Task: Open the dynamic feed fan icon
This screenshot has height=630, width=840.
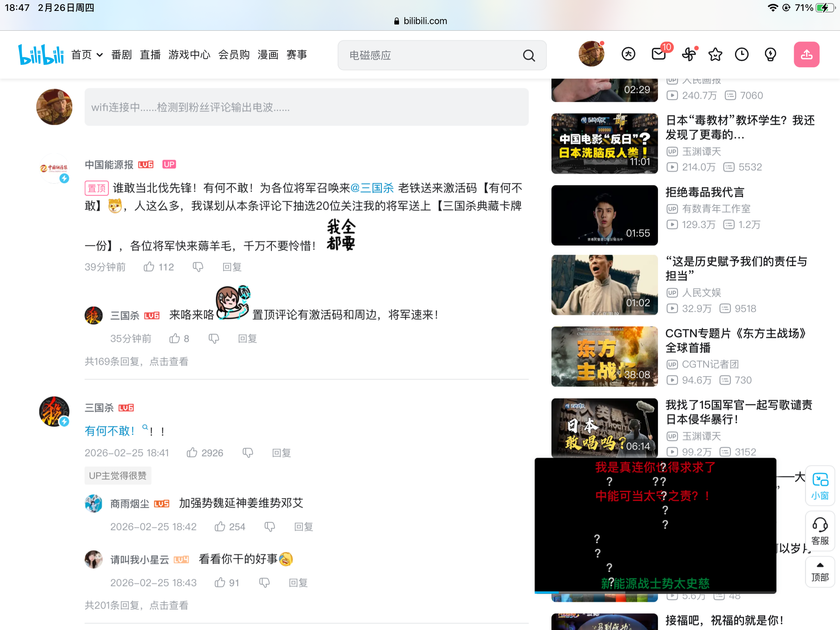Action: 688,54
